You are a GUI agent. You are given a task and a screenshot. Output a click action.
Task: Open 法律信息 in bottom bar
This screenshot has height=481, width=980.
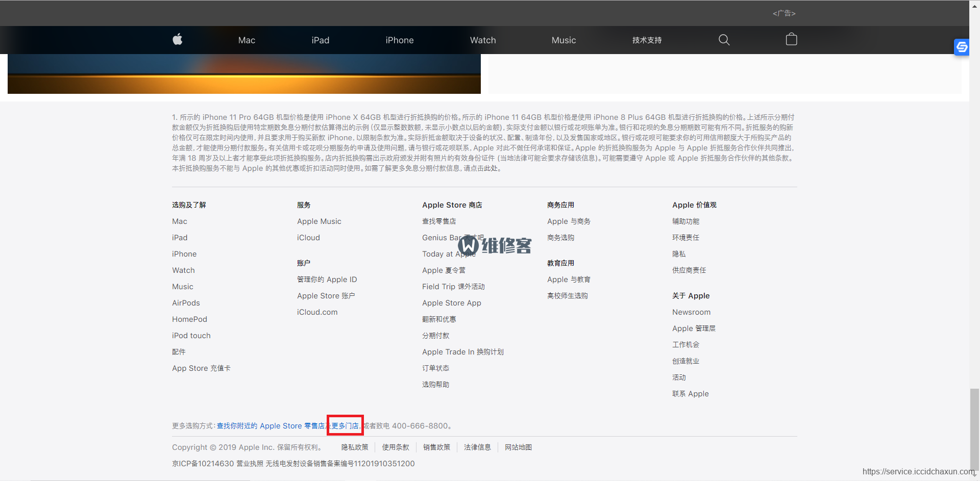477,447
